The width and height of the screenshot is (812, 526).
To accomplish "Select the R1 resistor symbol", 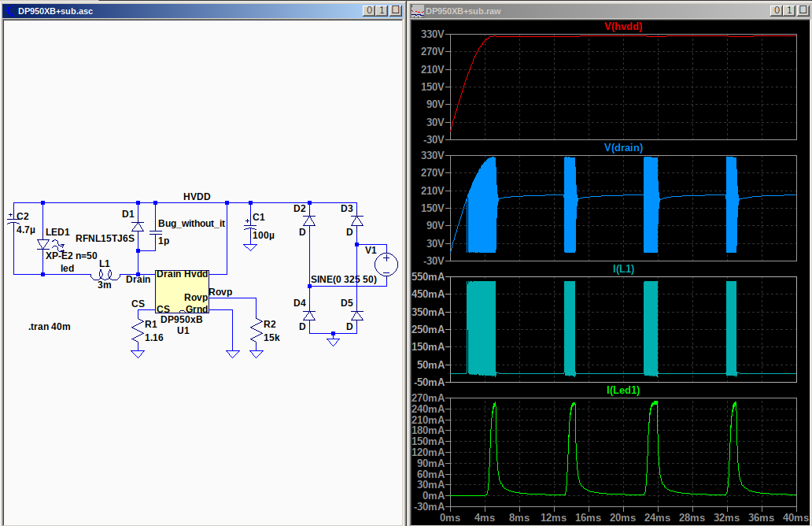I will [x=138, y=331].
